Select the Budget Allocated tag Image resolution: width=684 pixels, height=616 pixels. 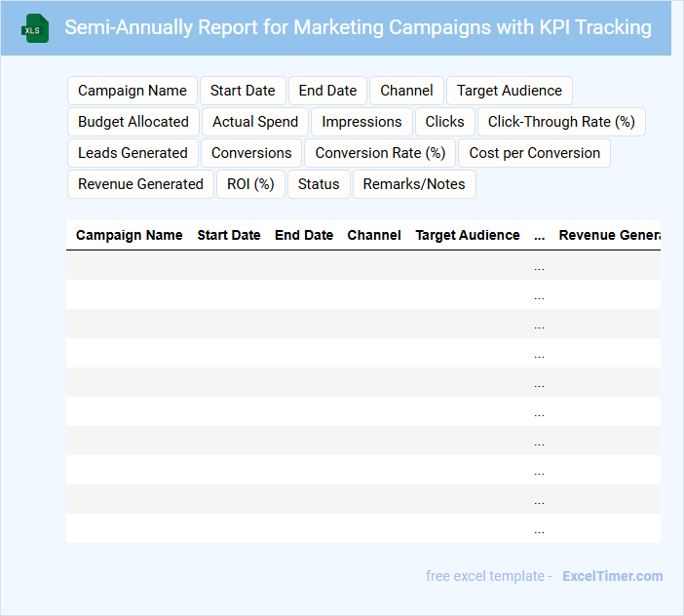click(133, 122)
